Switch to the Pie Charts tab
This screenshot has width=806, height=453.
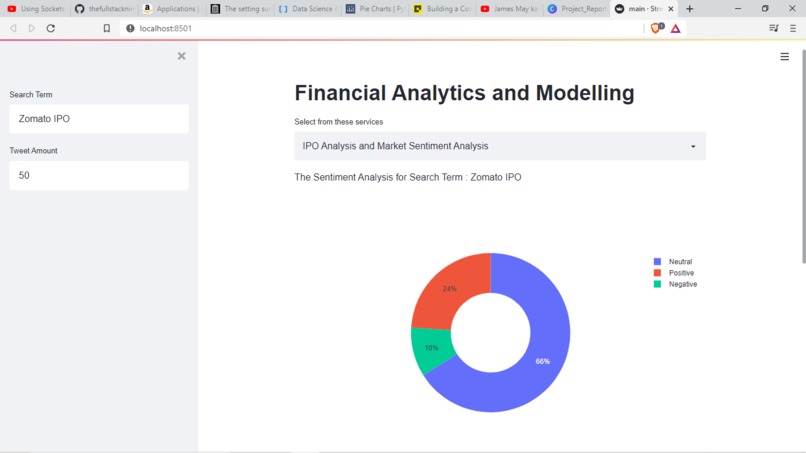click(375, 9)
